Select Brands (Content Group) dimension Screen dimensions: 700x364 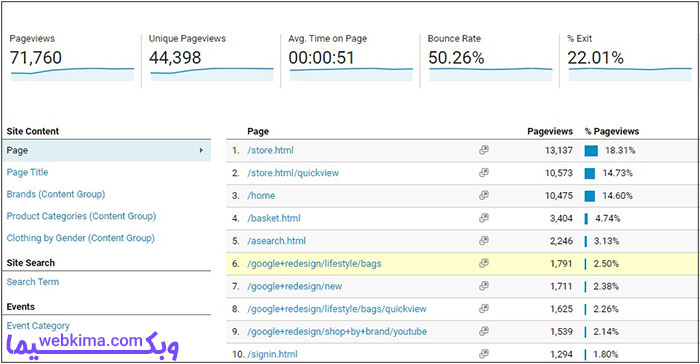pos(56,194)
